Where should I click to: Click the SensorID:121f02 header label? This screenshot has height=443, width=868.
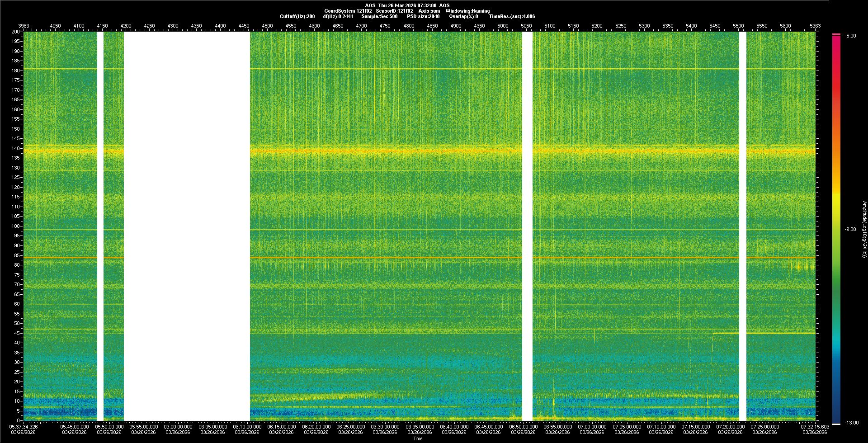pyautogui.click(x=394, y=11)
